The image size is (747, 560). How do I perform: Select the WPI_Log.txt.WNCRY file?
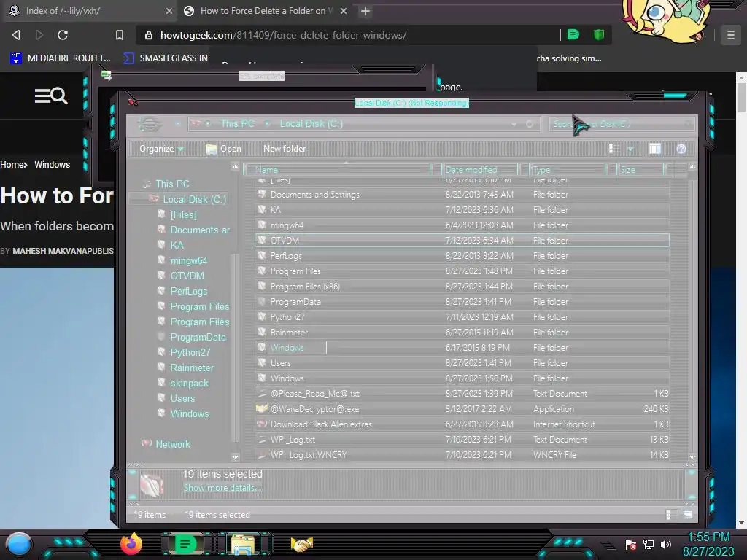[x=462, y=455]
